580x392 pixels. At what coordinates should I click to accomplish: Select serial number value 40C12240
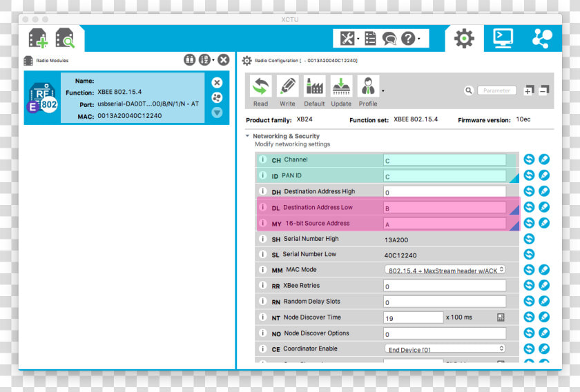(400, 255)
